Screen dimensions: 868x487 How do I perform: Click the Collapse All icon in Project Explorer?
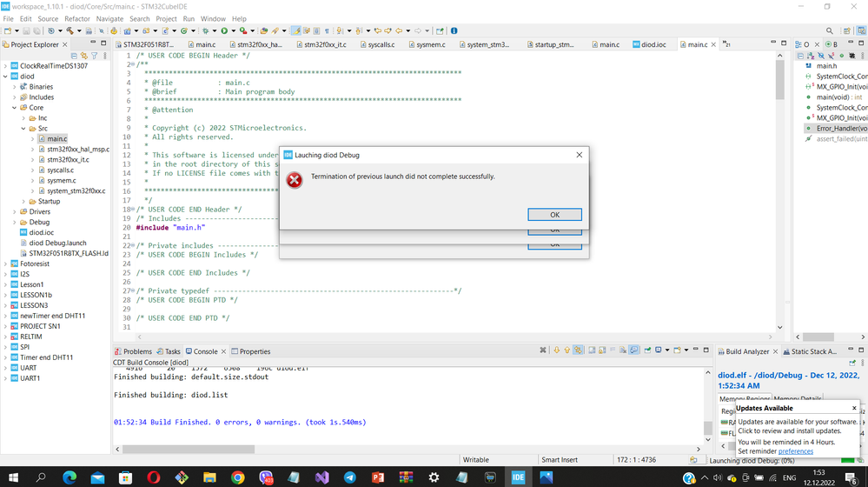click(x=74, y=56)
